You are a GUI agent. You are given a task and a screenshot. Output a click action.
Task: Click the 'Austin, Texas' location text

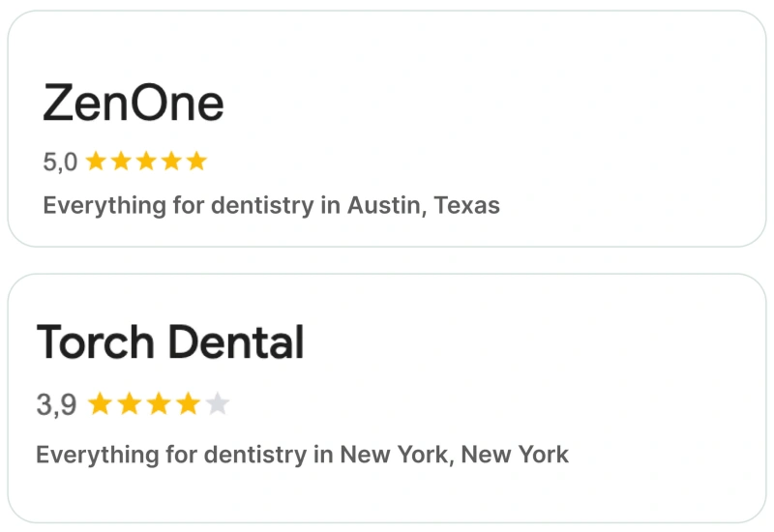tap(424, 205)
